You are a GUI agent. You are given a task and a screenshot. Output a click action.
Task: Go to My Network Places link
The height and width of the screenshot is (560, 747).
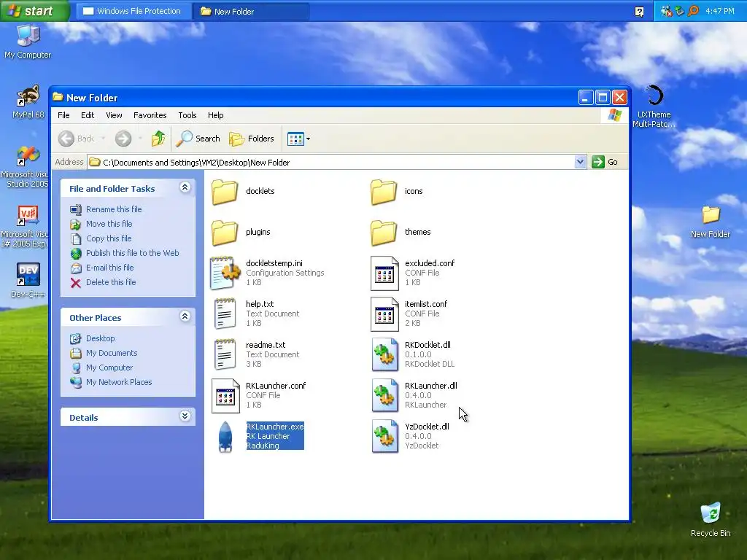click(119, 382)
